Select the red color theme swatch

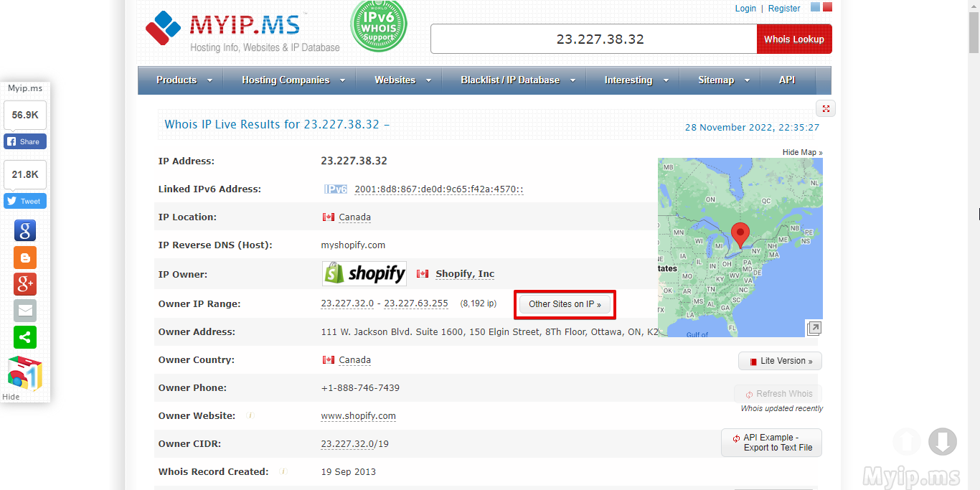(827, 7)
